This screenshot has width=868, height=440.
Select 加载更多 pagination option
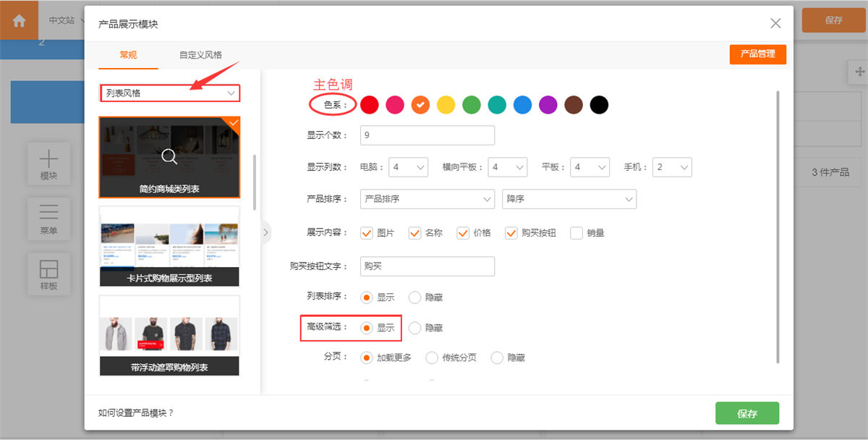point(367,357)
